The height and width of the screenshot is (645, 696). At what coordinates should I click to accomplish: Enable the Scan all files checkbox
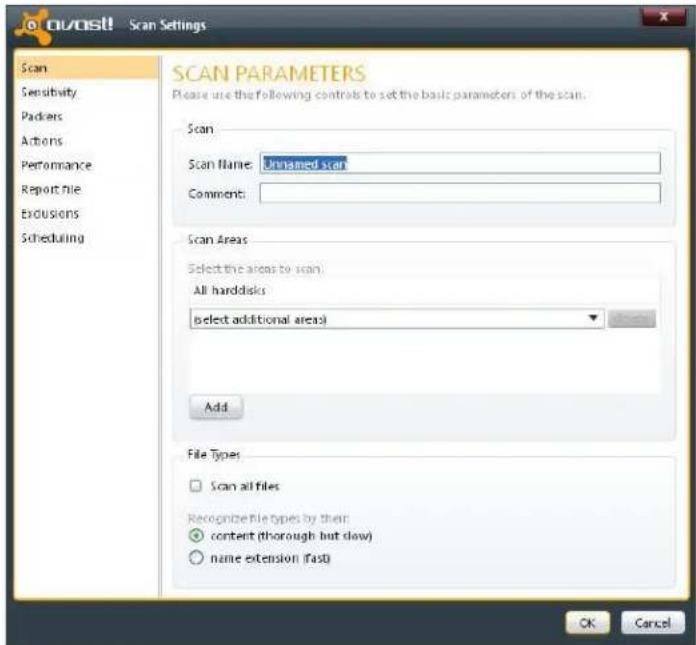coord(196,486)
